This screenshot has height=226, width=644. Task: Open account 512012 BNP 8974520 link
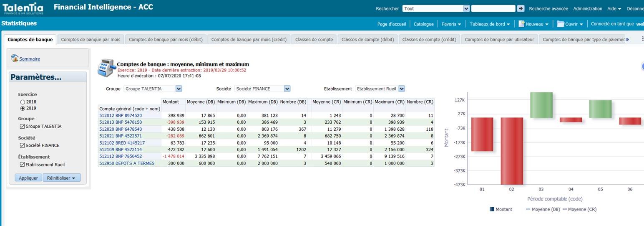tap(121, 115)
